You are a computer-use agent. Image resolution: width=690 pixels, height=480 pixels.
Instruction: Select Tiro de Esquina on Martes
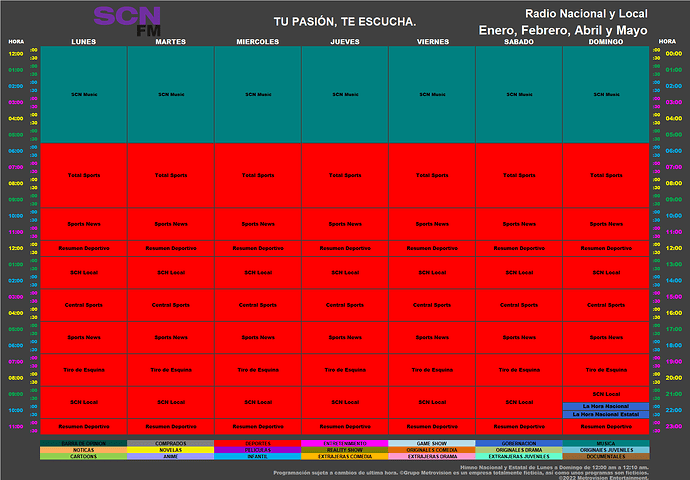pyautogui.click(x=171, y=370)
